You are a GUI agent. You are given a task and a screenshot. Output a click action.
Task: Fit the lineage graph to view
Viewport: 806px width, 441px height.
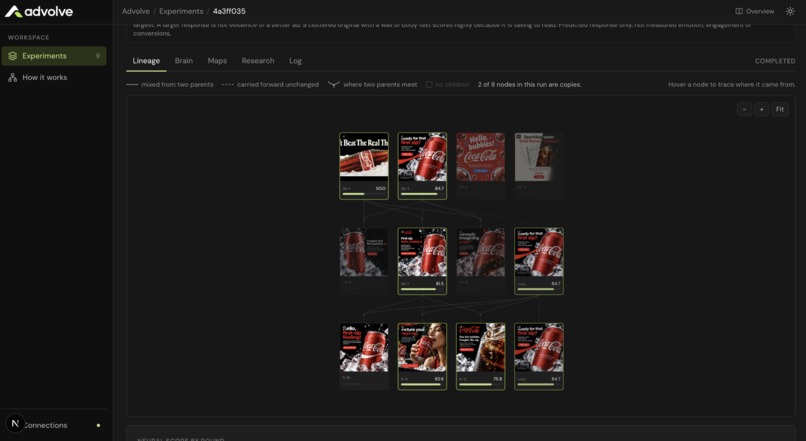[779, 109]
